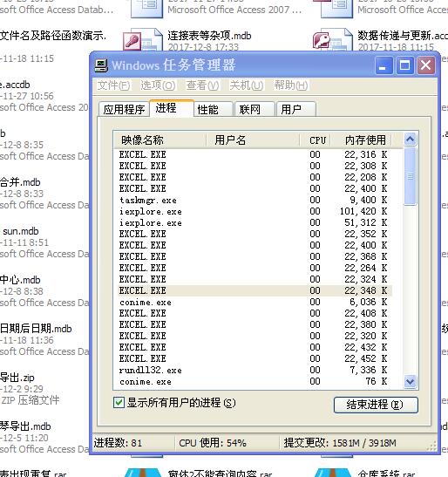Click the 结束进程(E) button
Screen dimensions: 448x477
pyautogui.click(x=376, y=405)
